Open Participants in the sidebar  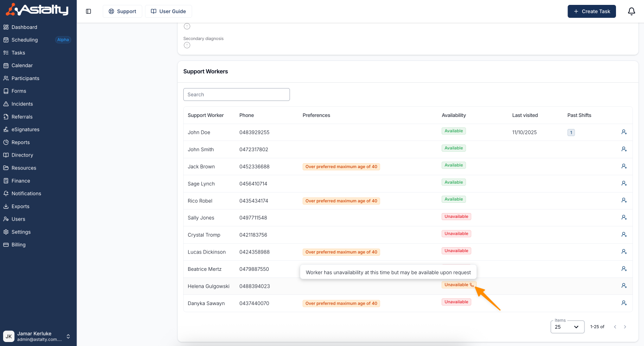pyautogui.click(x=25, y=78)
